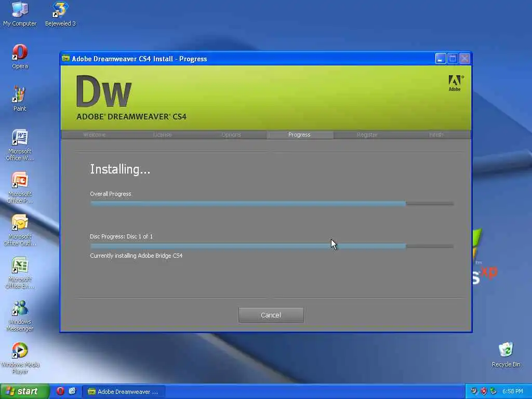Image resolution: width=532 pixels, height=399 pixels.
Task: Select the Opera desktop shortcut
Action: (20, 57)
